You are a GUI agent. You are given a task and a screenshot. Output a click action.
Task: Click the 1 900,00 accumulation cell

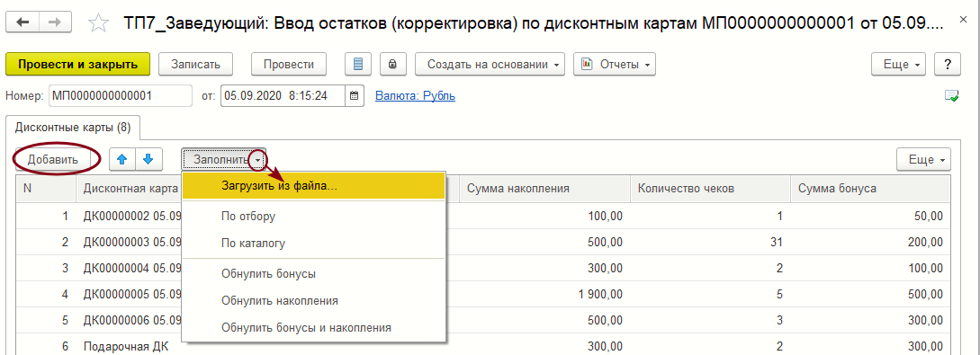click(545, 293)
